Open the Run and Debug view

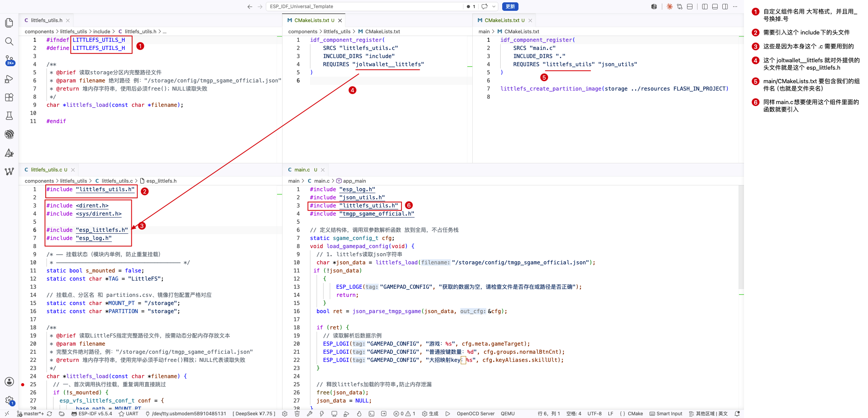pos(9,79)
